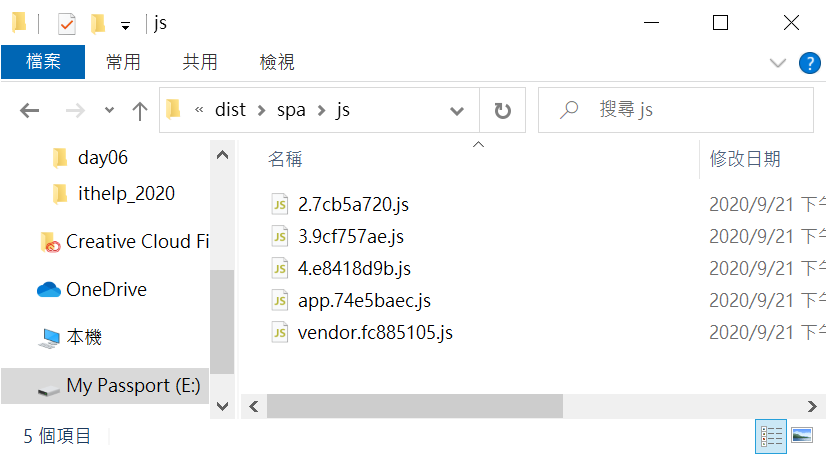The width and height of the screenshot is (827, 455).
Task: Go back with the left arrow
Action: (30, 111)
